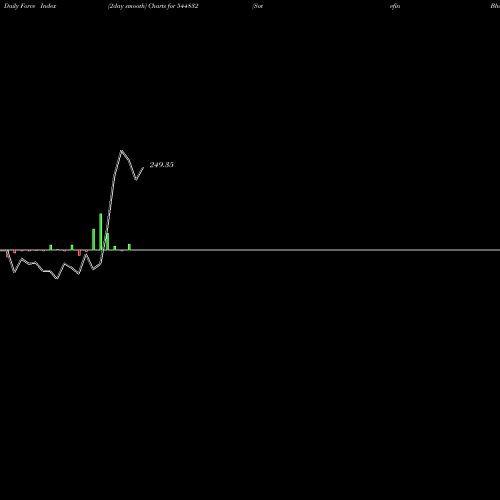Viewport: 500px width, 500px height.
Task: Click the end point of the gray line
Action: click(x=143, y=167)
